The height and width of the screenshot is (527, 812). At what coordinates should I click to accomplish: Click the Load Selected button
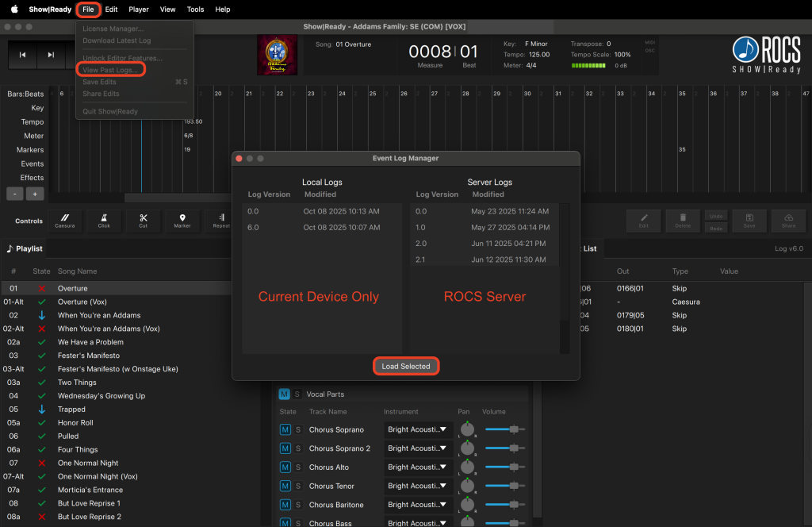coord(406,366)
